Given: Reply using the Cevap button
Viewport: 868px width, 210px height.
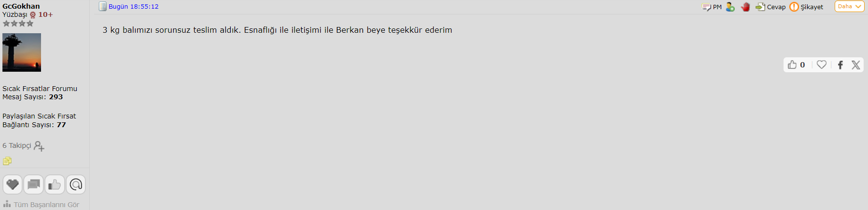Looking at the screenshot, I should [x=770, y=7].
